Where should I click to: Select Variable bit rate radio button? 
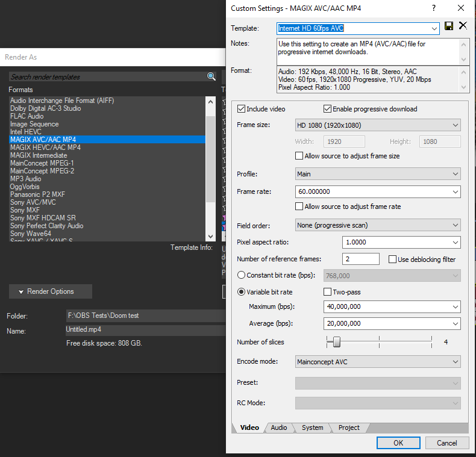(241, 292)
